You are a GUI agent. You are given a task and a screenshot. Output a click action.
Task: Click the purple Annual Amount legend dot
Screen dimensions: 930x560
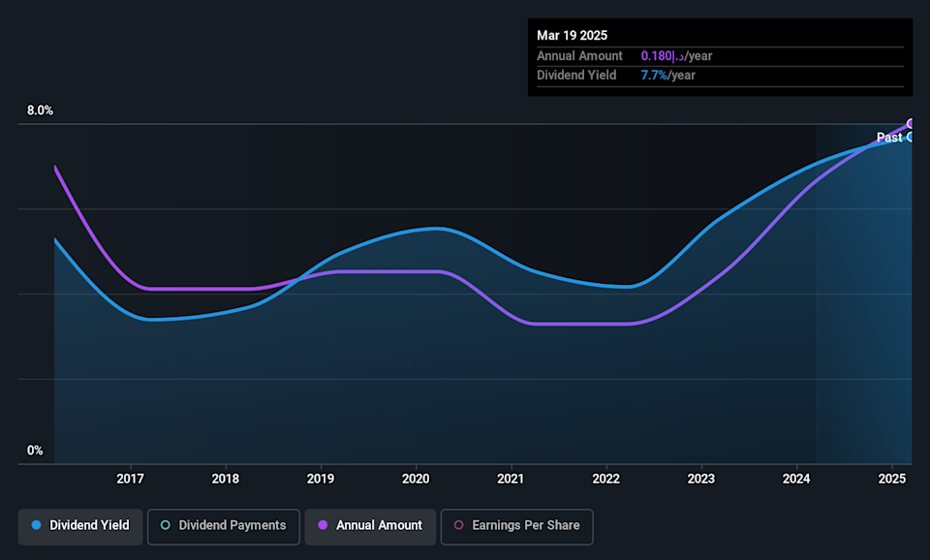click(323, 525)
